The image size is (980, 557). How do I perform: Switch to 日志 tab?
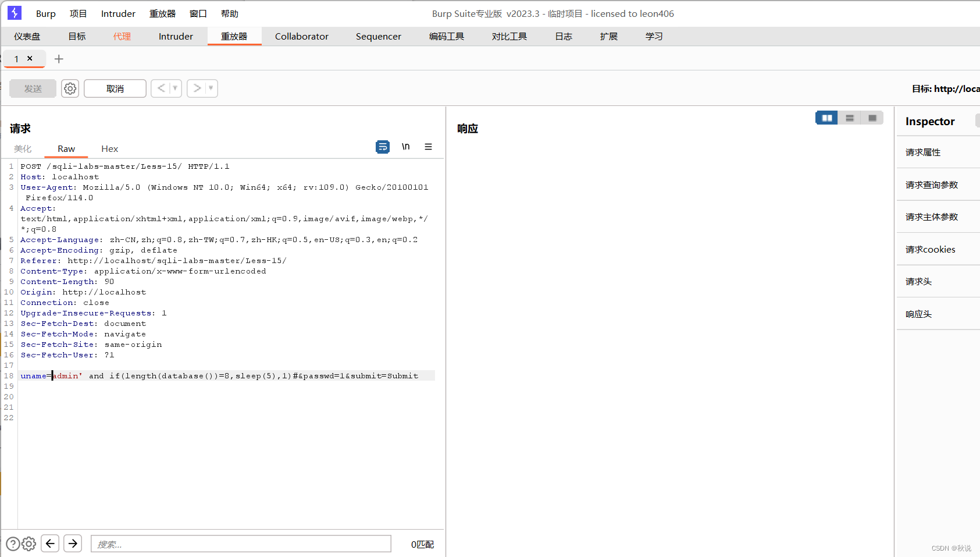pyautogui.click(x=564, y=36)
